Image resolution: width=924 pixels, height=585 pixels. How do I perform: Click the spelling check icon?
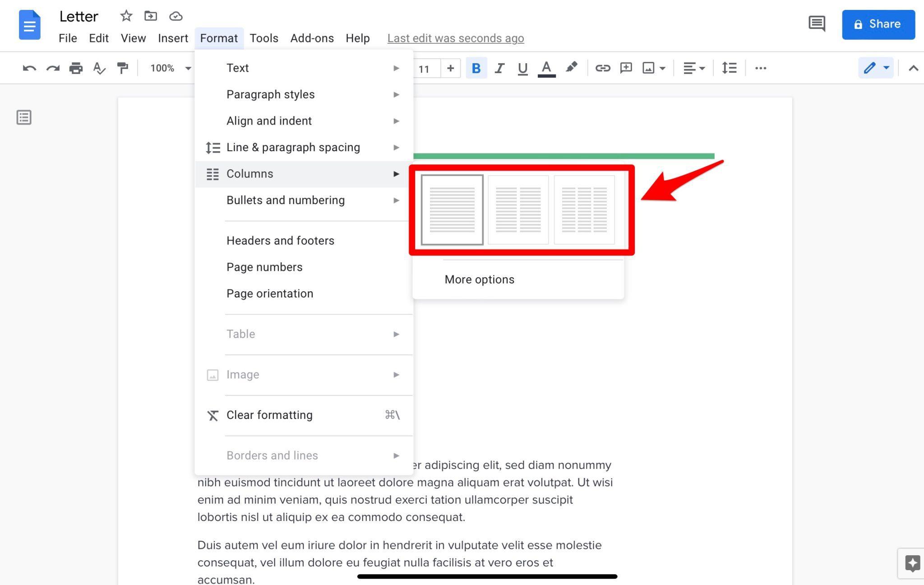[99, 68]
